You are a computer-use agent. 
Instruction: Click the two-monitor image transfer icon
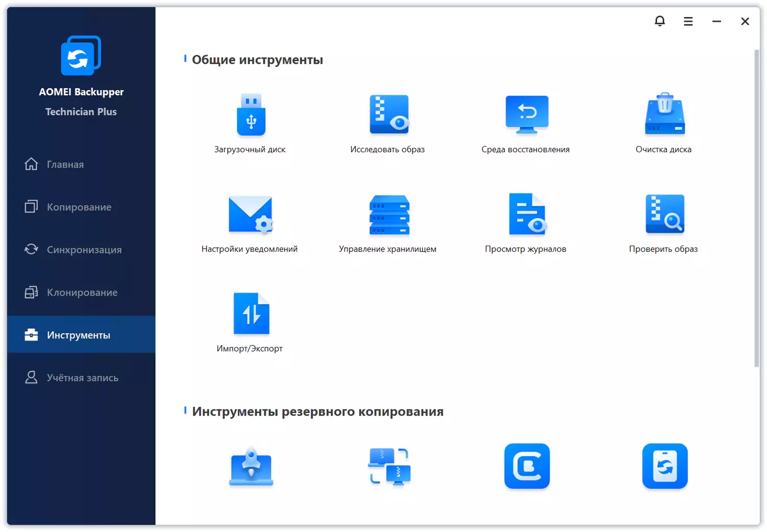coord(389,466)
